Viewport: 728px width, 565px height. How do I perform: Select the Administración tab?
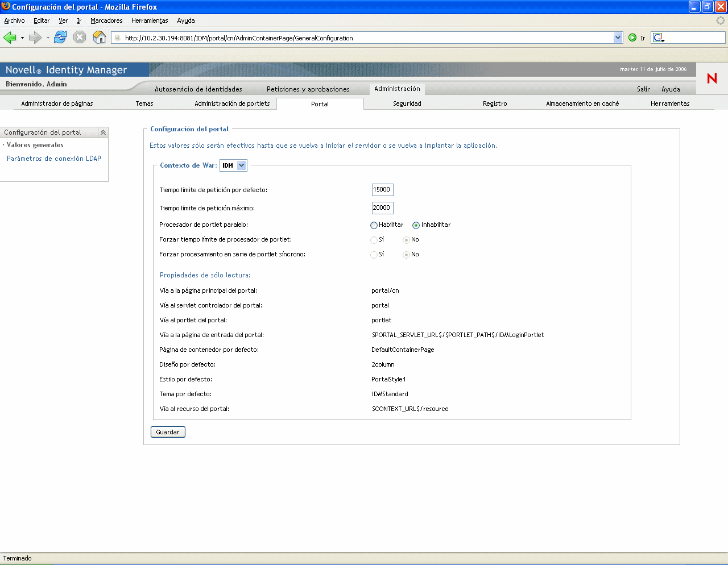(397, 89)
